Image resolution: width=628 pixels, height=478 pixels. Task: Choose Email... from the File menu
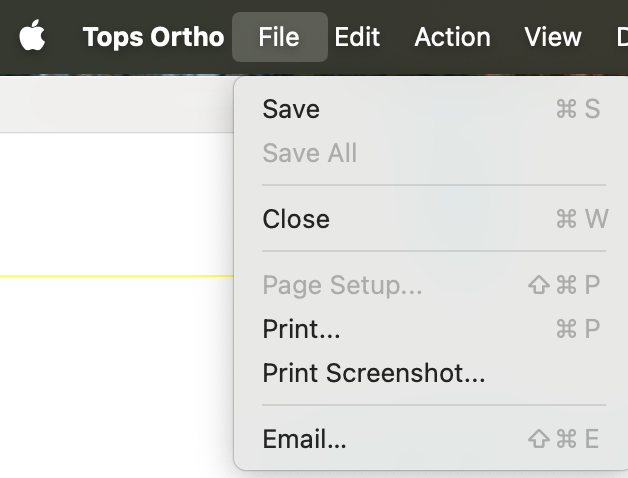pos(304,439)
